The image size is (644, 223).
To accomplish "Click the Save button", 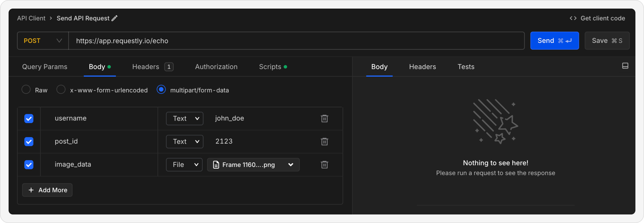I will click(x=607, y=41).
